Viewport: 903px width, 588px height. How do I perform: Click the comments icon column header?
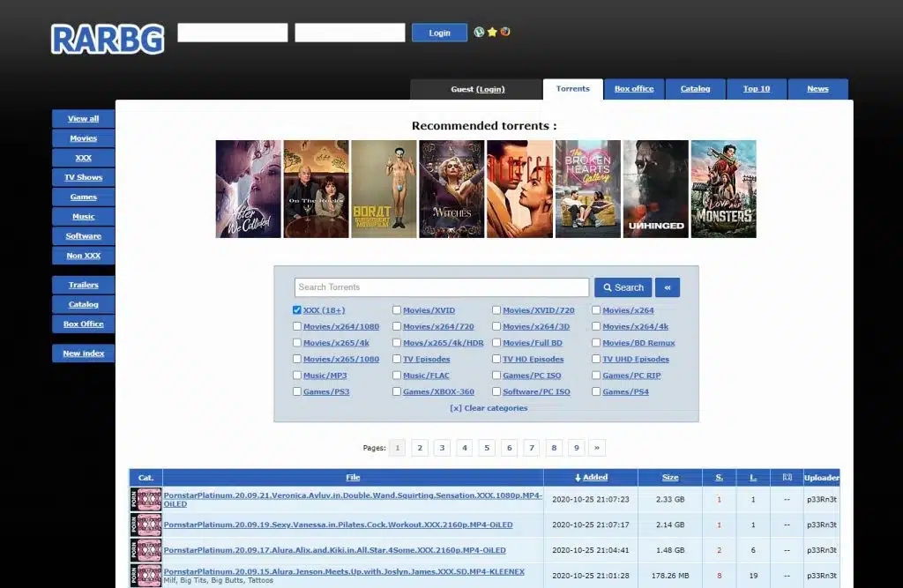[x=787, y=478]
